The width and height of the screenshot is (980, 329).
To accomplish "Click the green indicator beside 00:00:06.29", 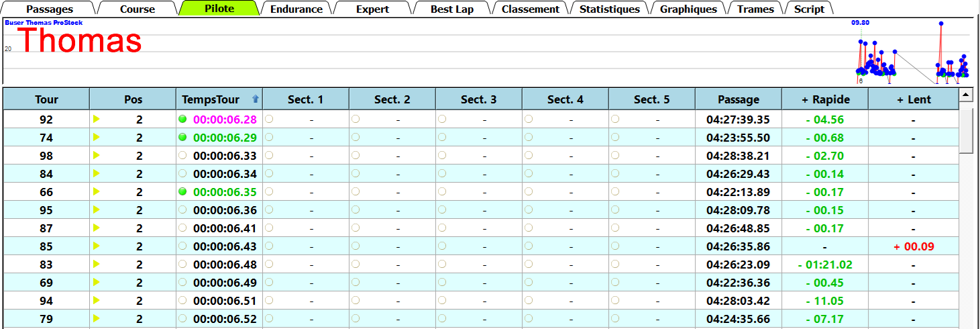I will click(182, 137).
